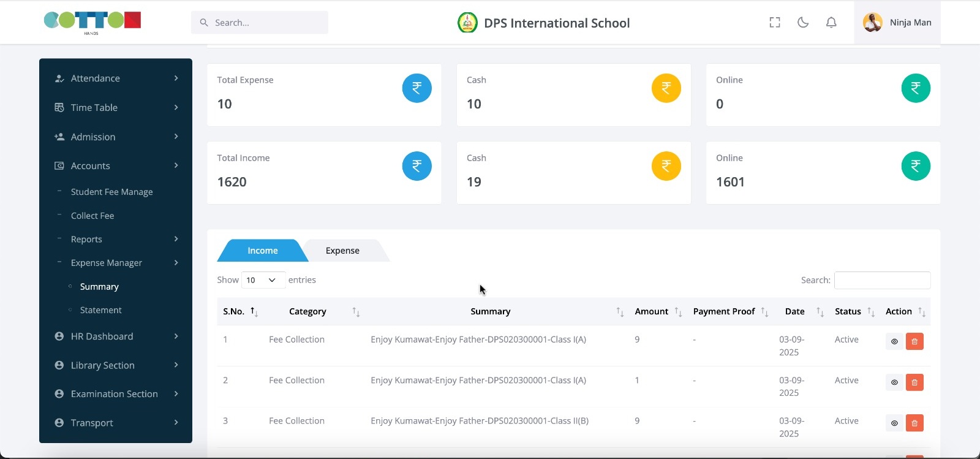Image resolution: width=980 pixels, height=459 pixels.
Task: Go to the Statement page
Action: coord(101,310)
